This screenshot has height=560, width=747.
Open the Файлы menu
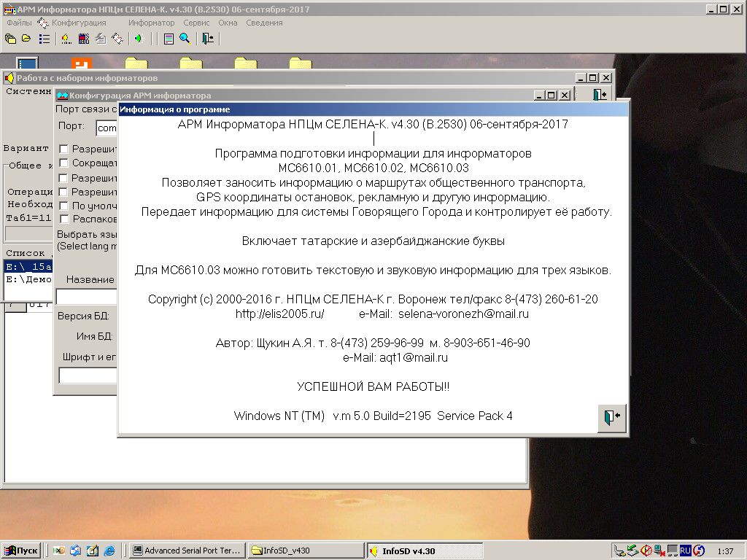tap(19, 23)
